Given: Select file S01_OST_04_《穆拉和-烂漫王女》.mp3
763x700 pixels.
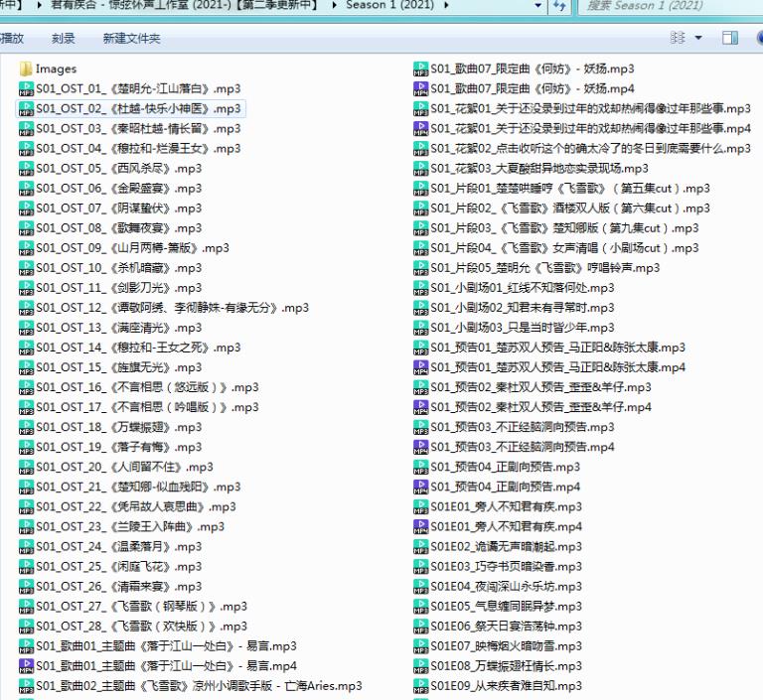Looking at the screenshot, I should [x=130, y=148].
